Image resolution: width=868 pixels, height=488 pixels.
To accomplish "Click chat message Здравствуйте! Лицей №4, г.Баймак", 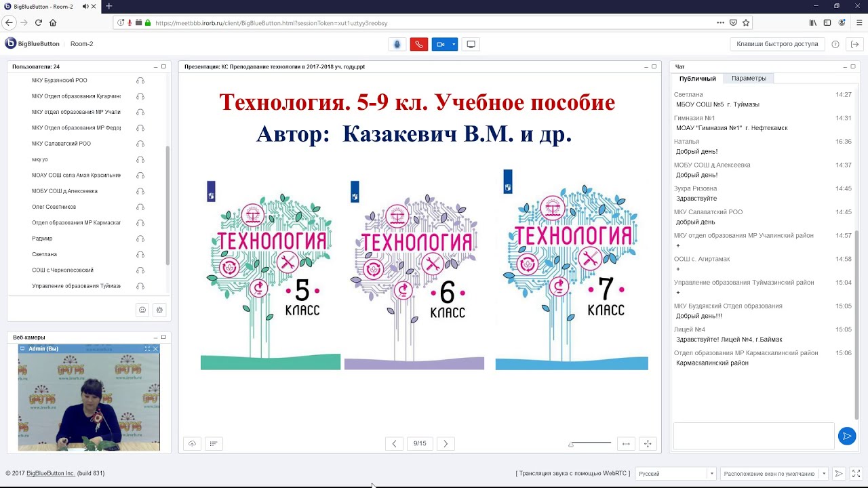I will [x=729, y=340].
